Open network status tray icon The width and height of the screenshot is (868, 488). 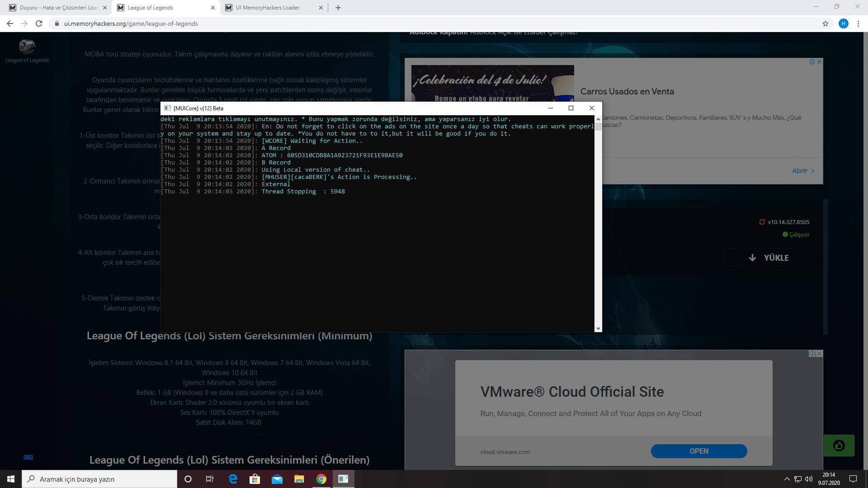coord(798,479)
